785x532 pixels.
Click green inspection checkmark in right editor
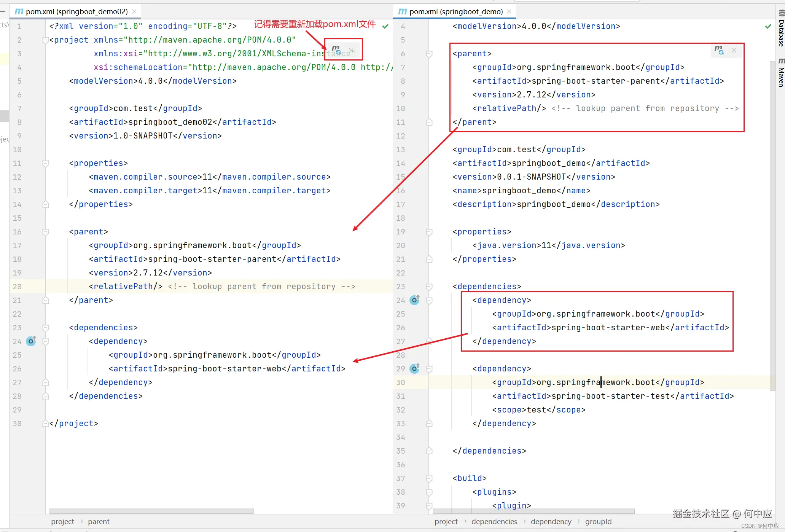(768, 26)
